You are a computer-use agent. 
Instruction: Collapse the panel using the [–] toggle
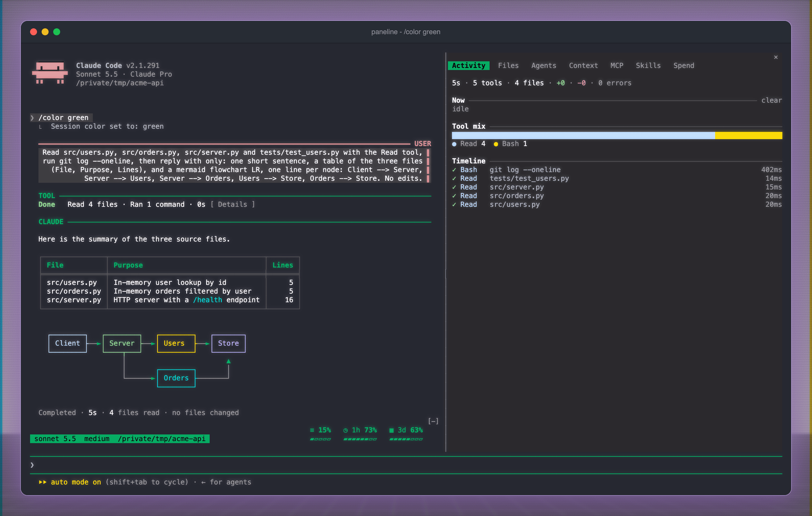(433, 421)
